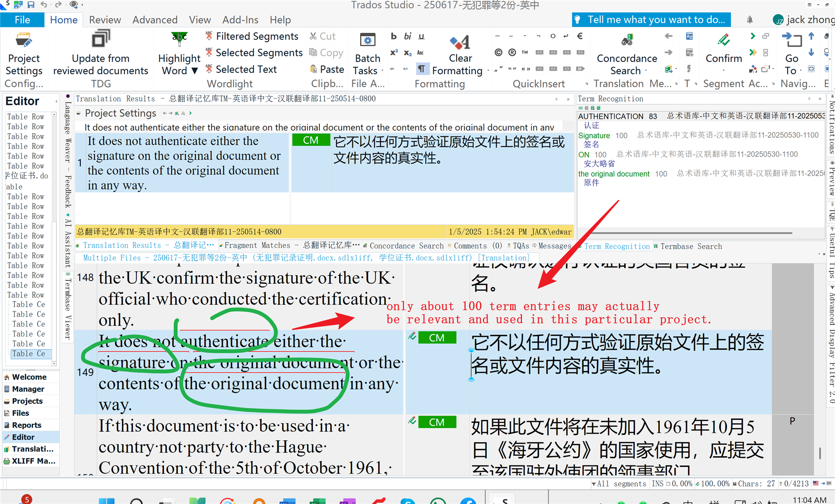Open notifications bell icon
The image size is (835, 504).
click(x=750, y=19)
